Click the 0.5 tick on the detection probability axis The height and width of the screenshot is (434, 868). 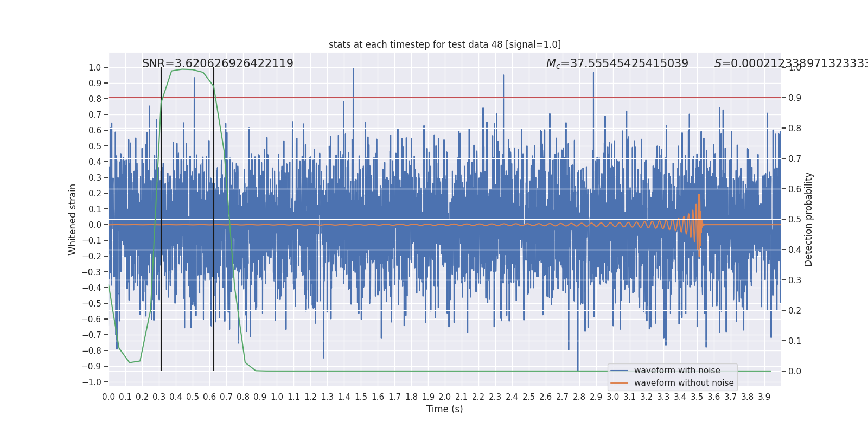795,220
